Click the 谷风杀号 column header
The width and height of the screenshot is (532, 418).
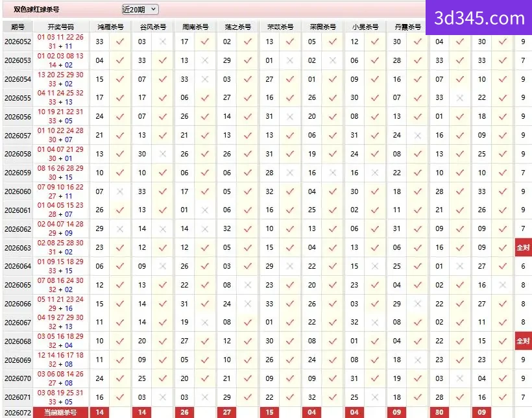pos(152,27)
